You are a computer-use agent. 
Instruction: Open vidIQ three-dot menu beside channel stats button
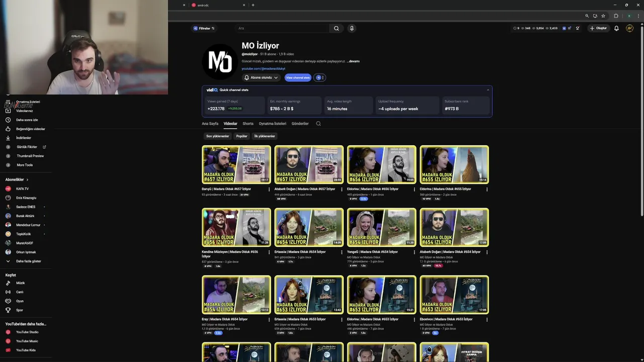pyautogui.click(x=323, y=77)
